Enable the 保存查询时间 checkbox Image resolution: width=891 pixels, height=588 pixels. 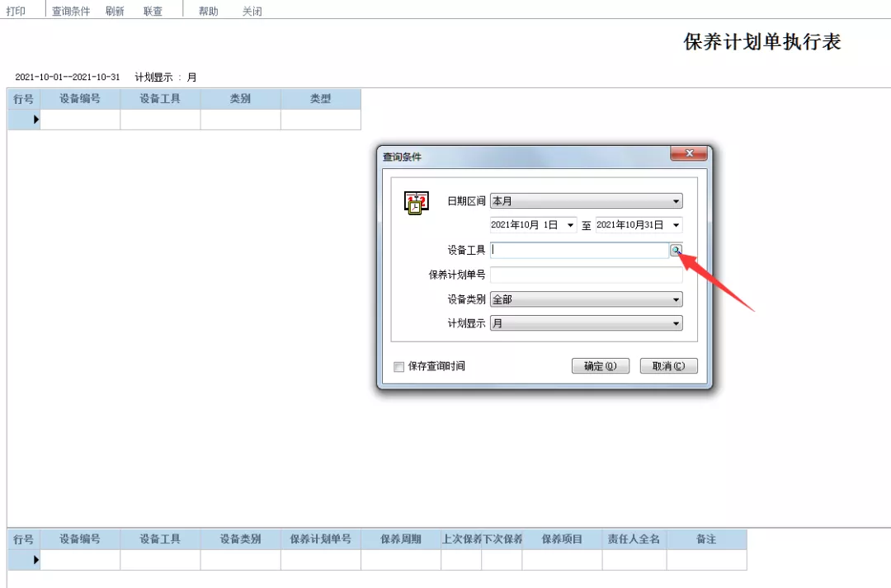tap(399, 366)
